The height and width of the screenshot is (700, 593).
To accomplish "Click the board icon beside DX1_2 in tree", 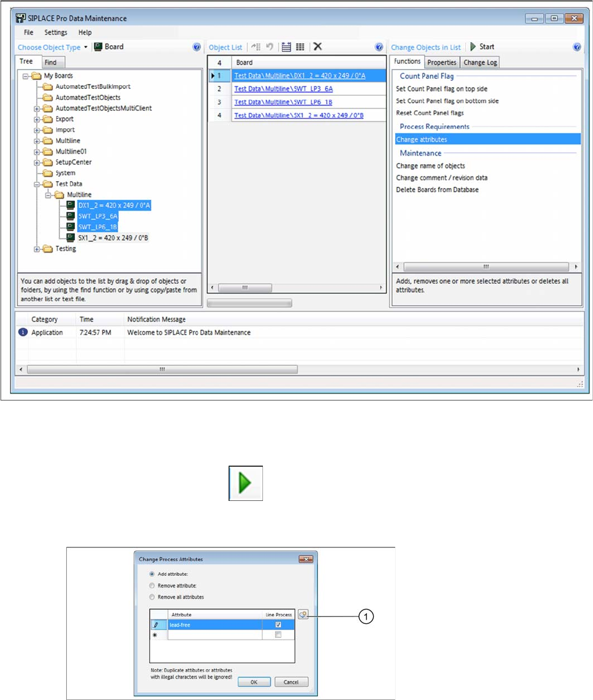I will point(70,205).
